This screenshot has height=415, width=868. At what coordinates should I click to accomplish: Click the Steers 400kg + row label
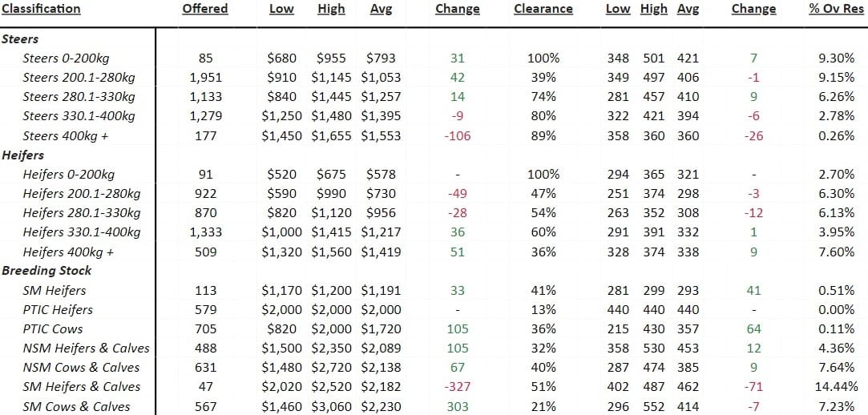click(66, 135)
